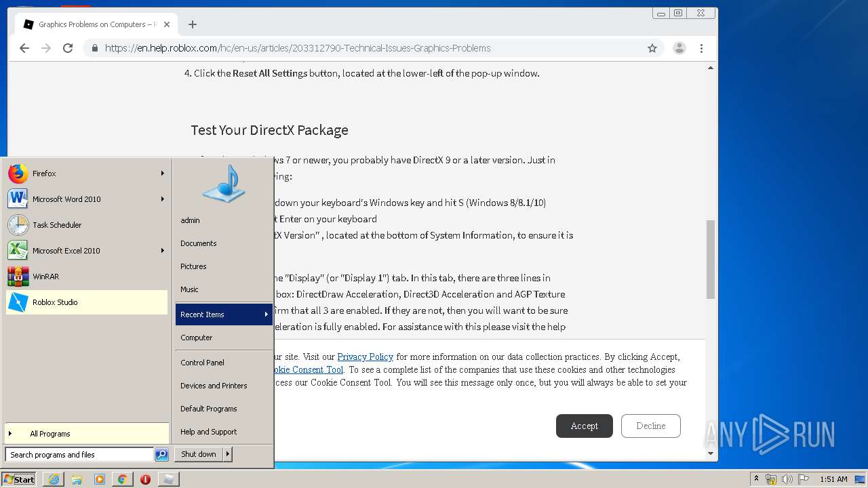Click Chrome icon in taskbar
The height and width of the screenshot is (488, 868).
click(122, 479)
